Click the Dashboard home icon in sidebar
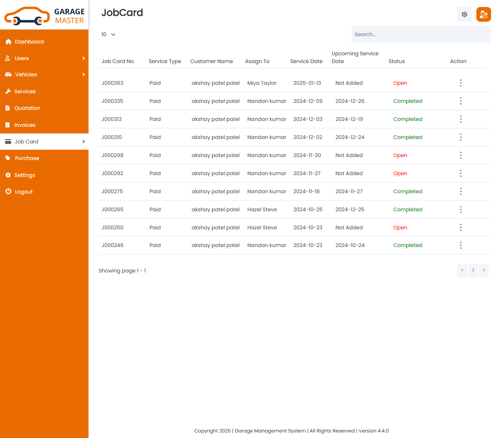The width and height of the screenshot is (504, 438). pyautogui.click(x=8, y=42)
